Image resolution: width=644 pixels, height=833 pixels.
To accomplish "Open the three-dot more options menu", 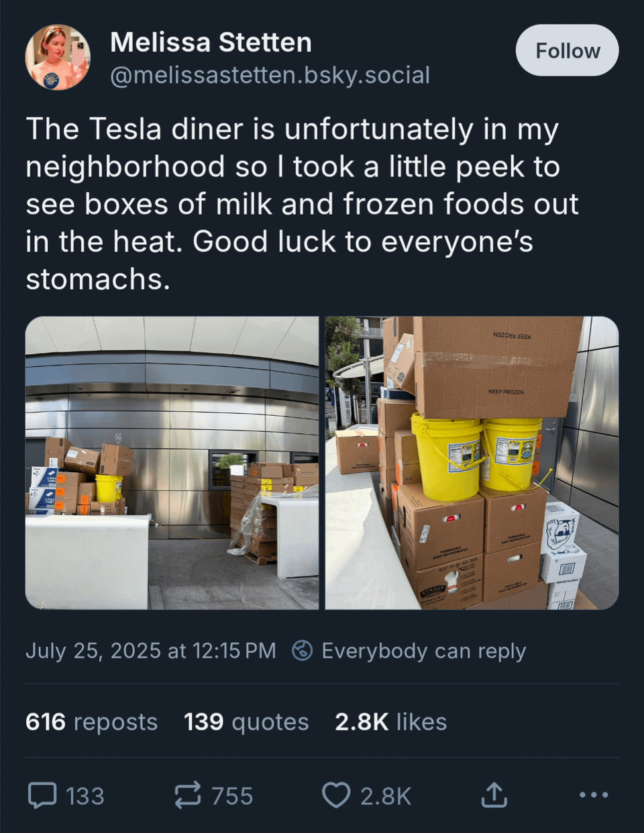I will (x=594, y=795).
